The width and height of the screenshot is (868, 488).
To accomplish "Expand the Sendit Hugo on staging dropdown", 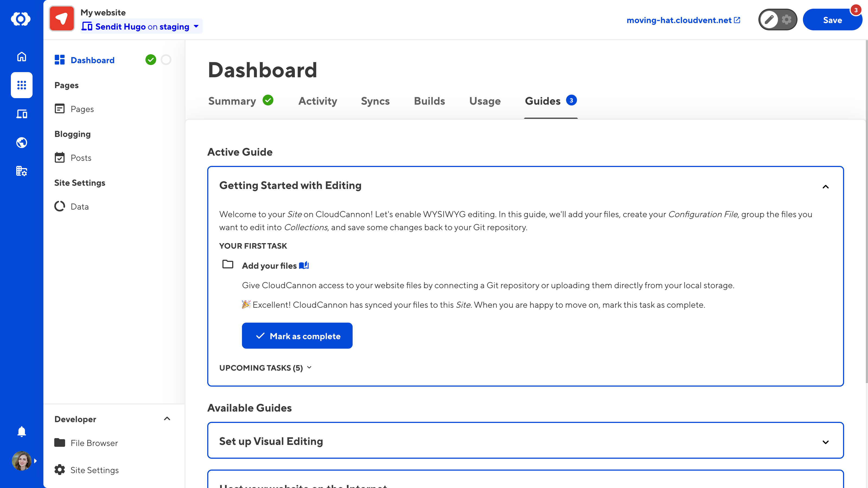I will pyautogui.click(x=197, y=26).
